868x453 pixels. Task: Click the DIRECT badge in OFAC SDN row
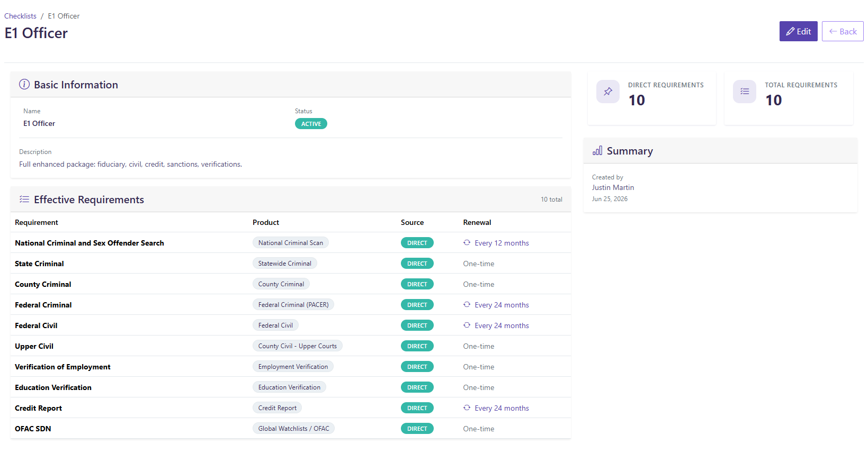click(417, 428)
